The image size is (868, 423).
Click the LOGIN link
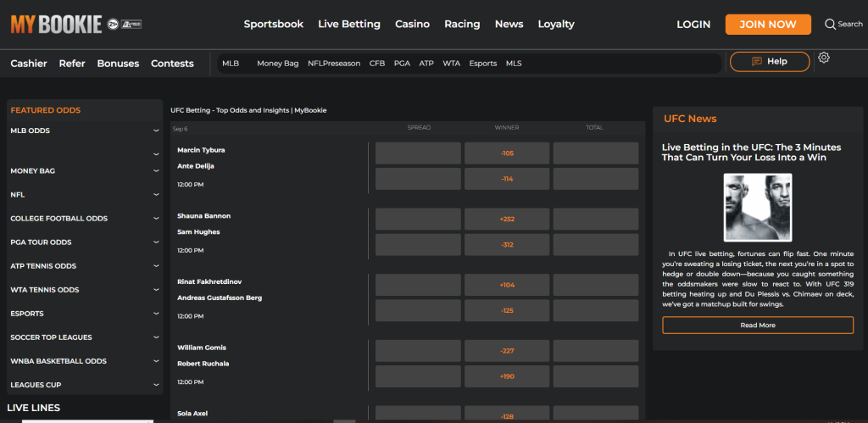693,25
